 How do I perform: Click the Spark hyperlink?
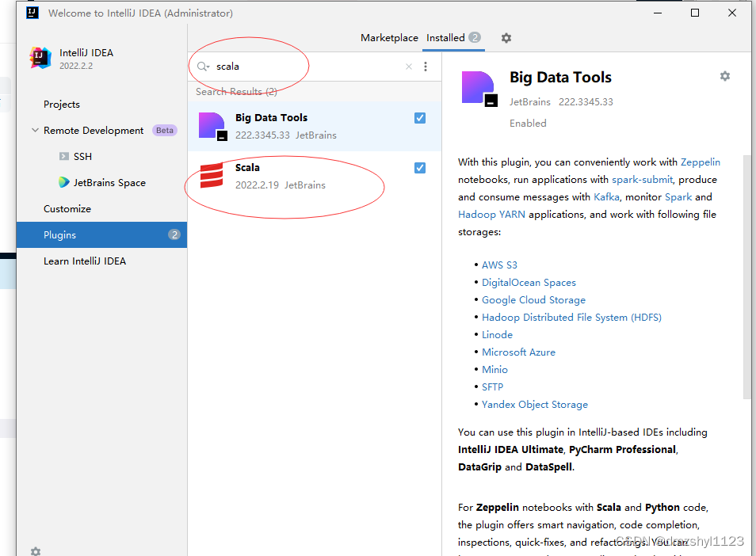click(x=678, y=196)
